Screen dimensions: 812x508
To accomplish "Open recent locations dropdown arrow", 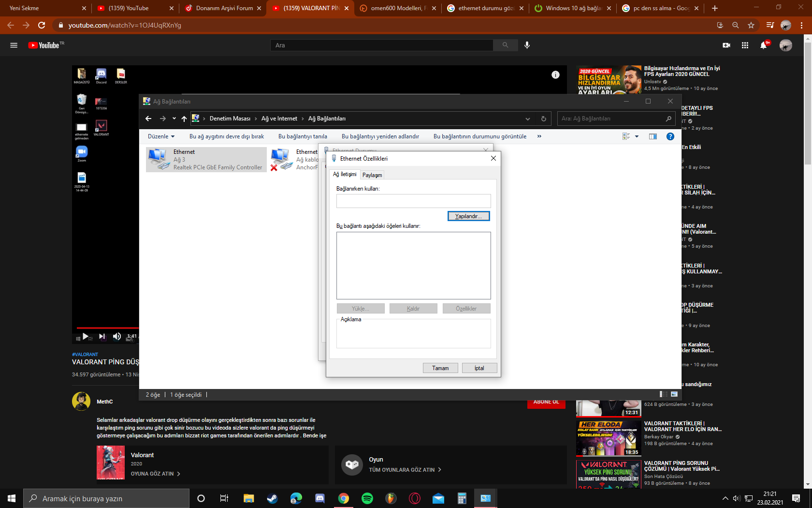I will click(x=174, y=119).
